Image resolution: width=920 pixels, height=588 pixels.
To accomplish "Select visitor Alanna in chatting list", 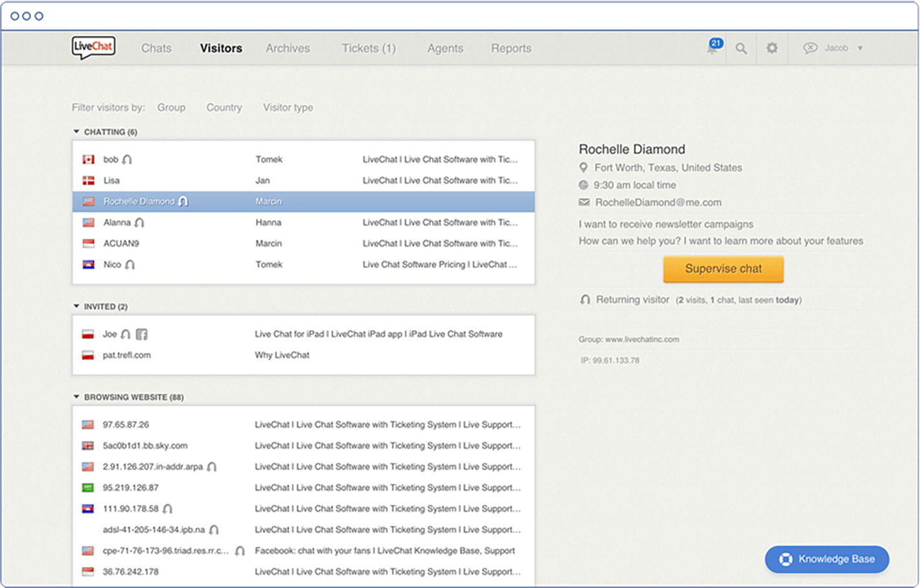I will [x=117, y=223].
